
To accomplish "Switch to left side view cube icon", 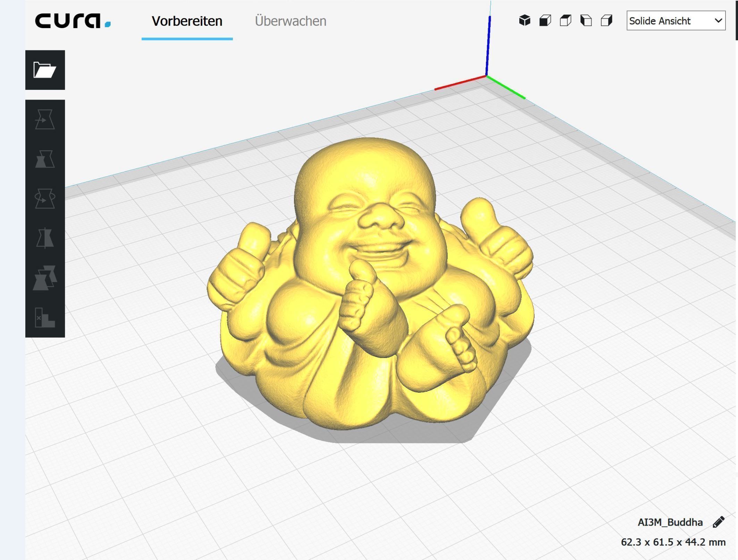I will coord(586,20).
